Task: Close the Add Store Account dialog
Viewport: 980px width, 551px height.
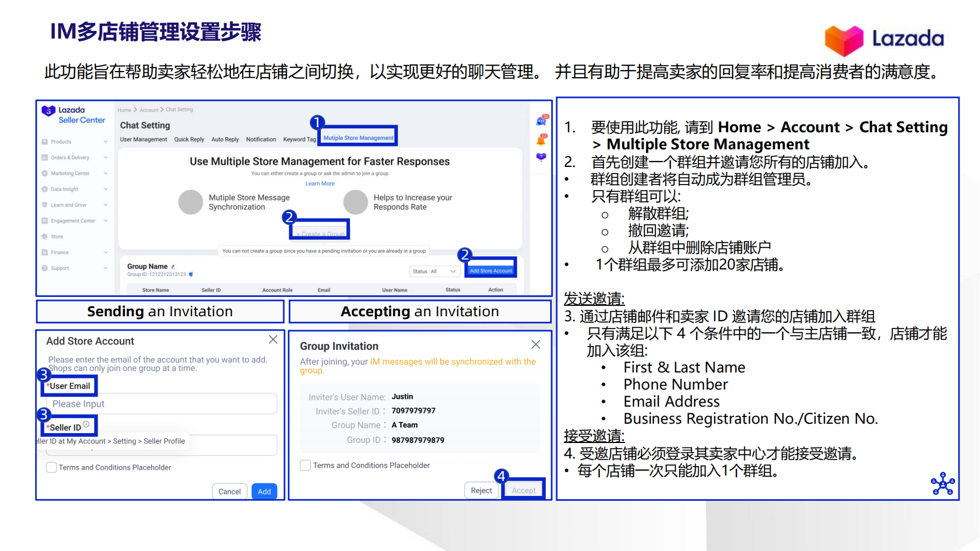Action: (273, 340)
